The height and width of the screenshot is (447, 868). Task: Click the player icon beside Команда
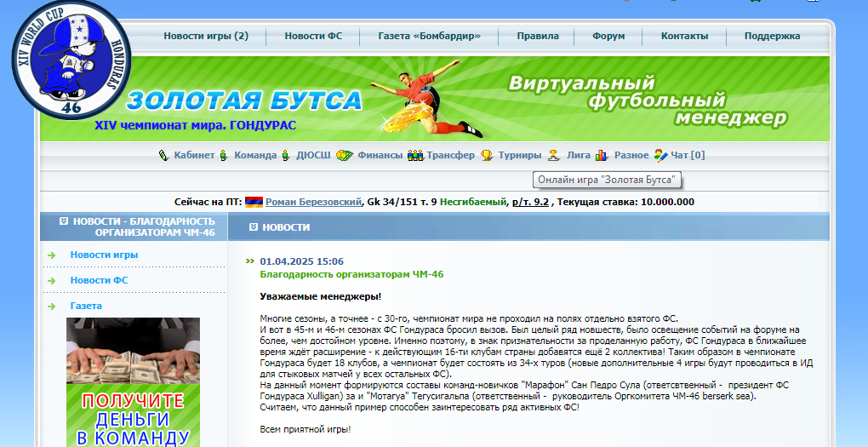coord(224,155)
